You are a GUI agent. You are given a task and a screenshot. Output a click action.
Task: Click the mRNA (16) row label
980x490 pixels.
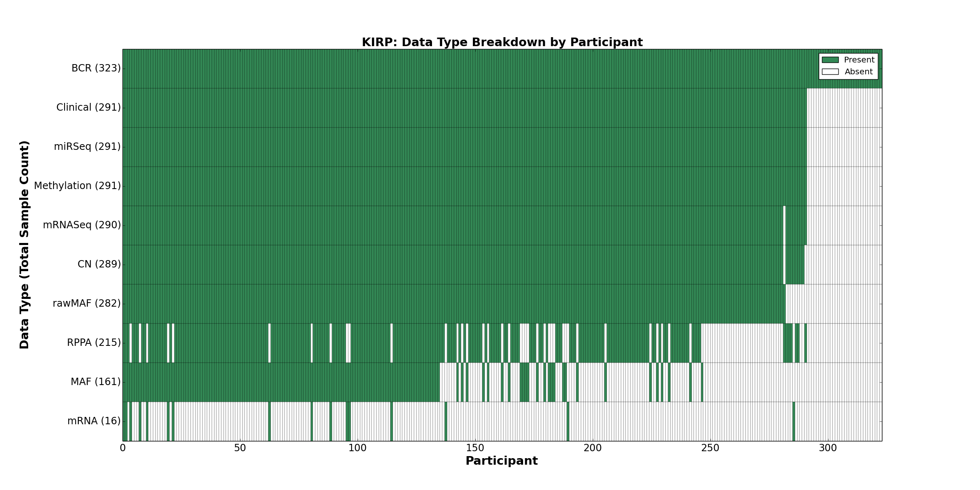[94, 421]
